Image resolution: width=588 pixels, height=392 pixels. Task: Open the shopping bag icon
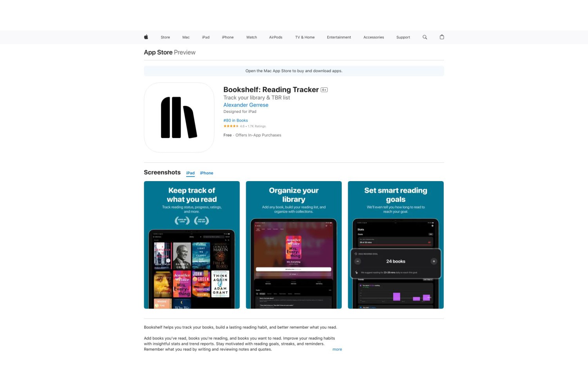442,37
